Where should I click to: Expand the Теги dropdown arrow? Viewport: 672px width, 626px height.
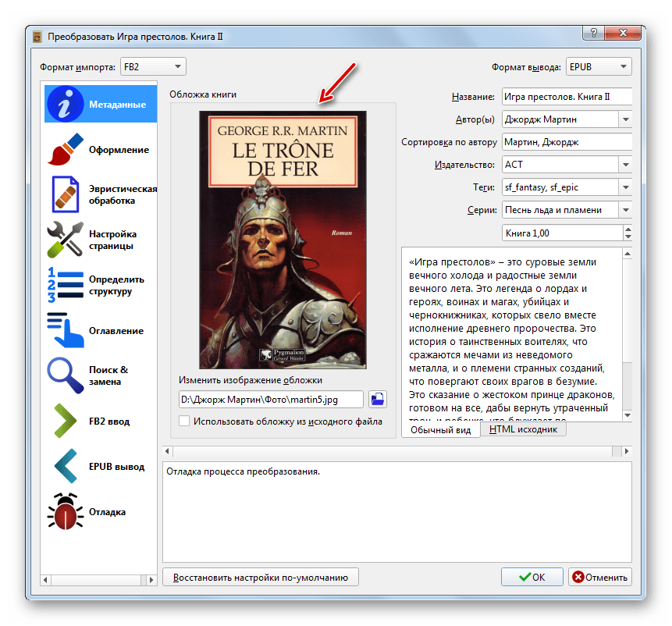click(x=626, y=187)
